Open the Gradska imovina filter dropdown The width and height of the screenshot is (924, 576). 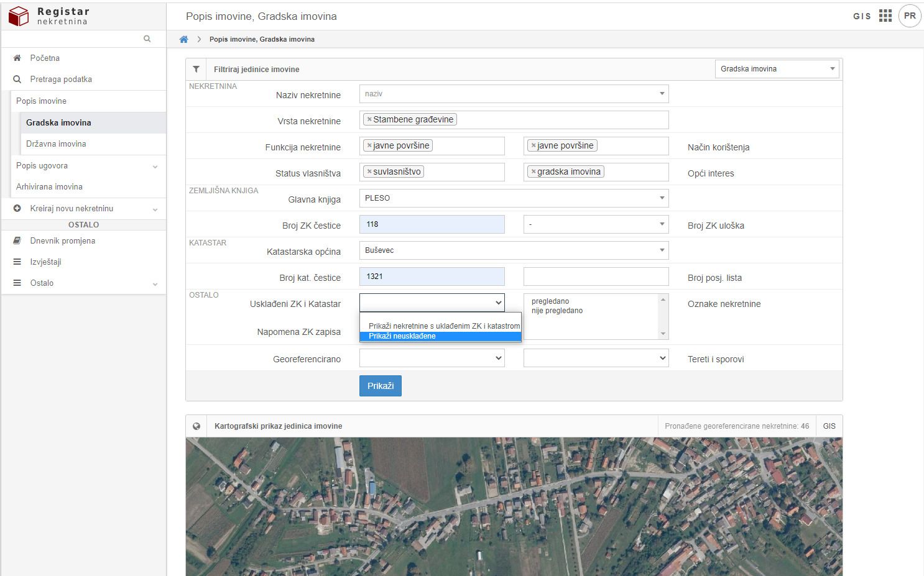pos(777,69)
